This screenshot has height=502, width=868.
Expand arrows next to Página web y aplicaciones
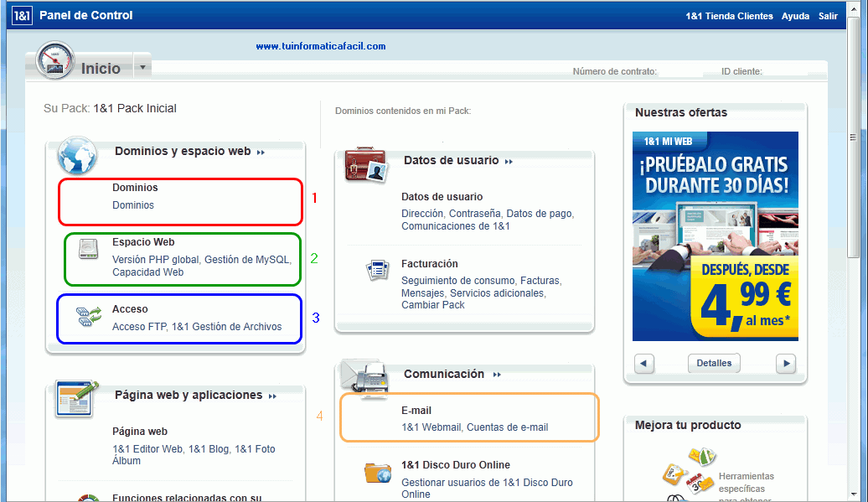[272, 396]
